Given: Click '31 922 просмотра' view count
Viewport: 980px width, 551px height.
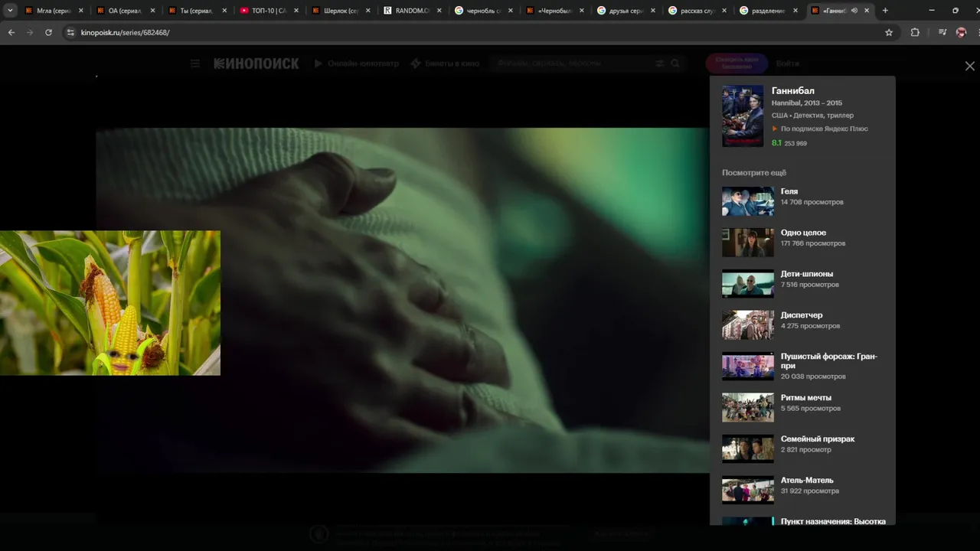Looking at the screenshot, I should [810, 491].
